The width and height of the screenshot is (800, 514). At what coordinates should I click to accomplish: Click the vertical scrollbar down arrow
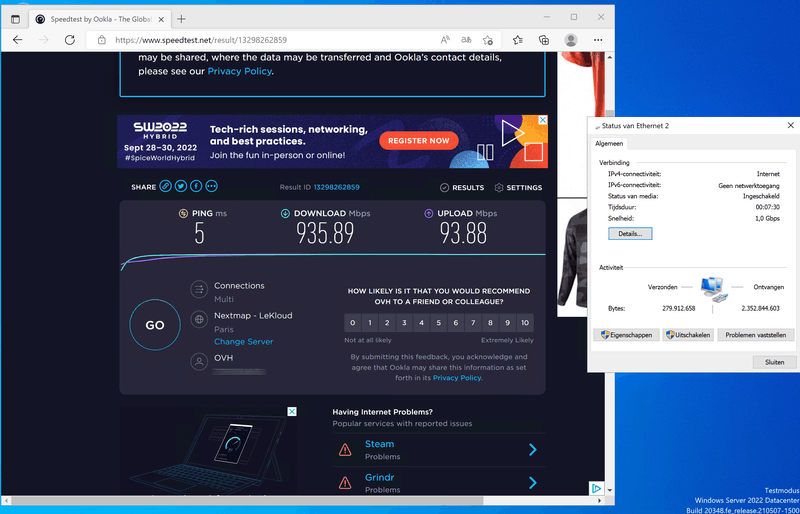[x=609, y=490]
